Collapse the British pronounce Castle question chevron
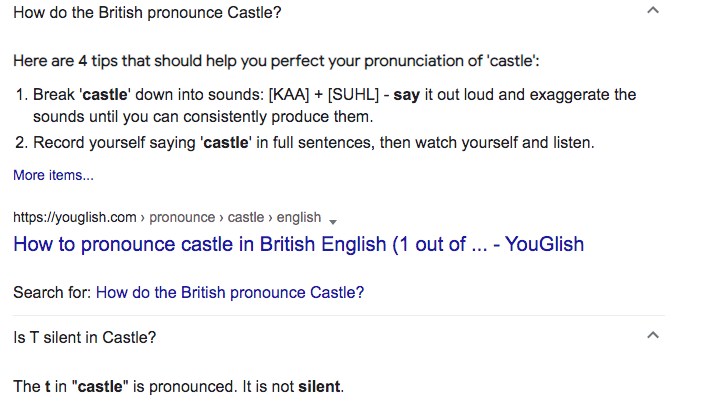Viewport: 707px width, 415px height. point(652,10)
